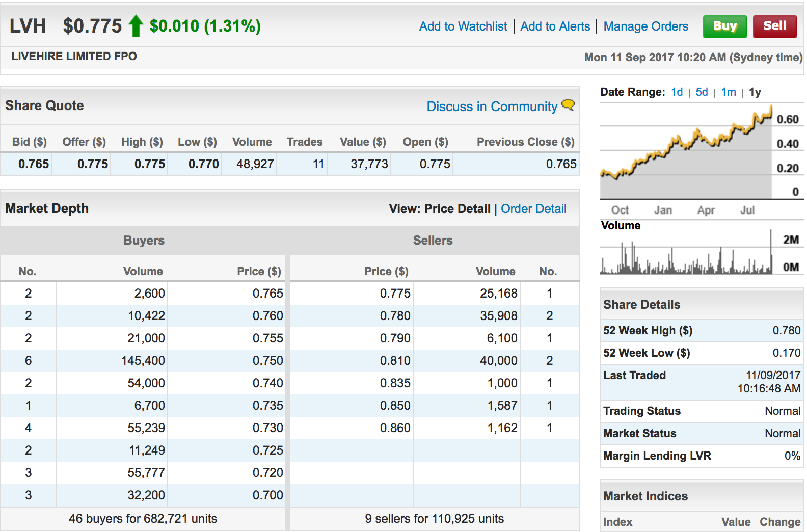The width and height of the screenshot is (807, 532).
Task: Click the Previous Close ($) column header
Action: coord(525,142)
